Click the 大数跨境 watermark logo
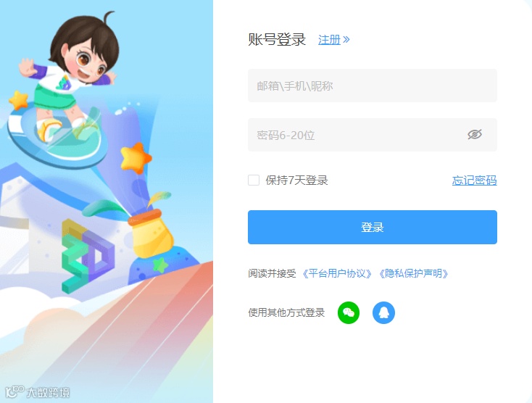Screen dimensions: 532x403 click(38, 392)
